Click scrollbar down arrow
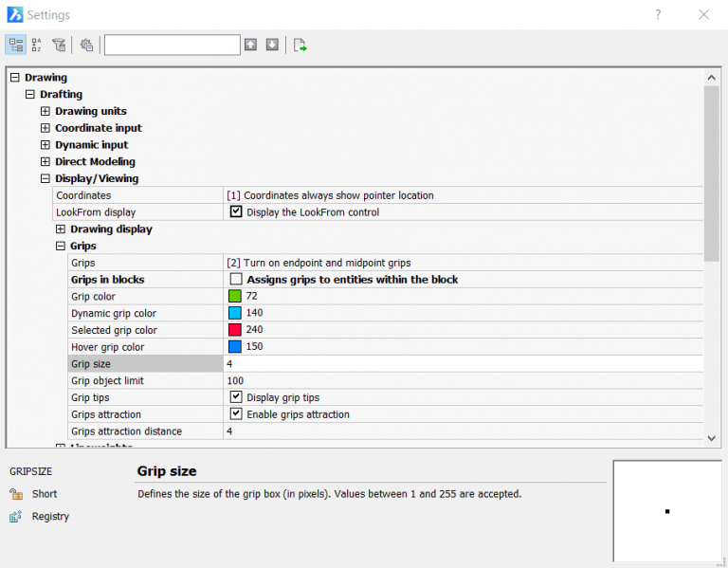The image size is (728, 568). click(x=711, y=438)
